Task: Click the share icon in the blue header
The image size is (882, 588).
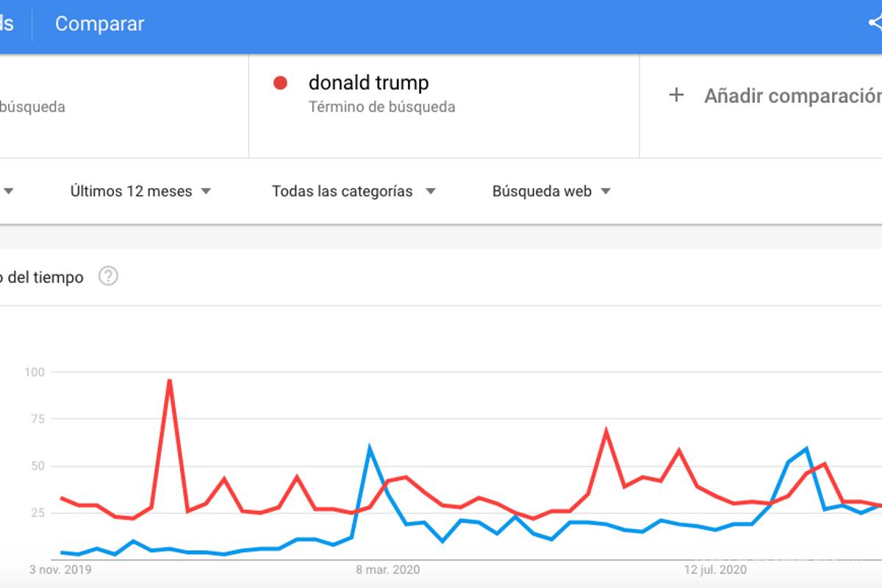Action: 875,23
